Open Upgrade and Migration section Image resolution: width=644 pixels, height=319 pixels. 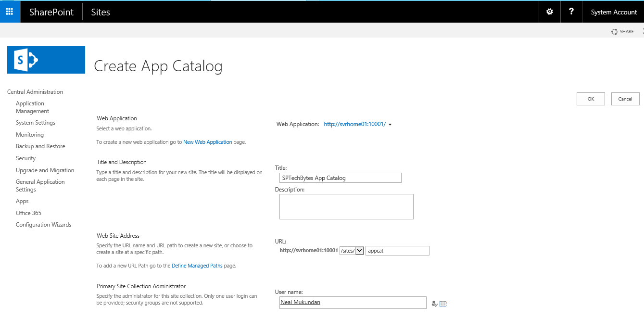45,170
